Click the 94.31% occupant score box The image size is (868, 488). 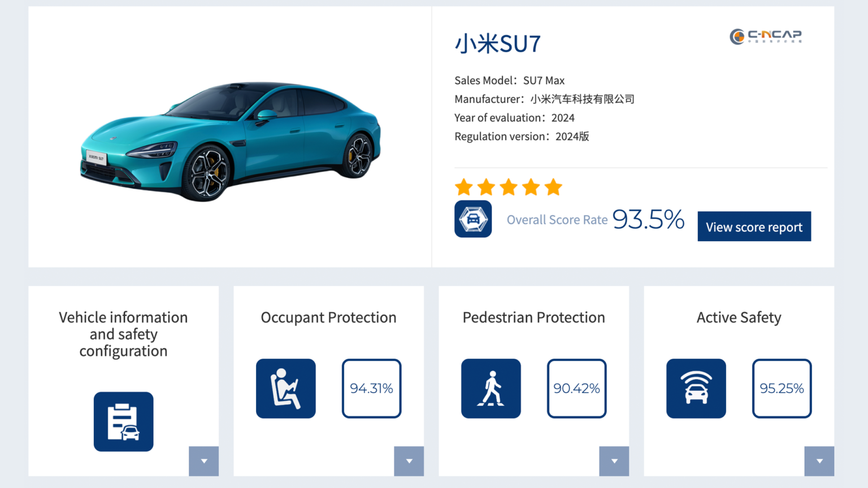tap(371, 389)
